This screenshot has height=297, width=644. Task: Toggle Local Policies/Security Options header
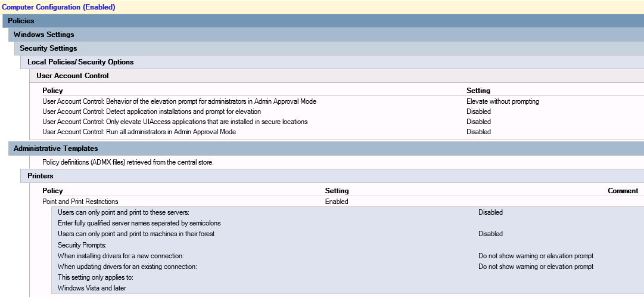[80, 62]
